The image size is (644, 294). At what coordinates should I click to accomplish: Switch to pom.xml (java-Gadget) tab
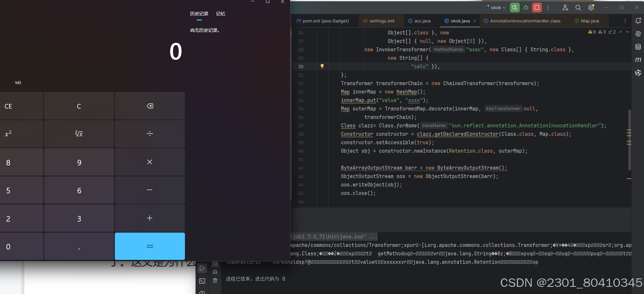[323, 21]
